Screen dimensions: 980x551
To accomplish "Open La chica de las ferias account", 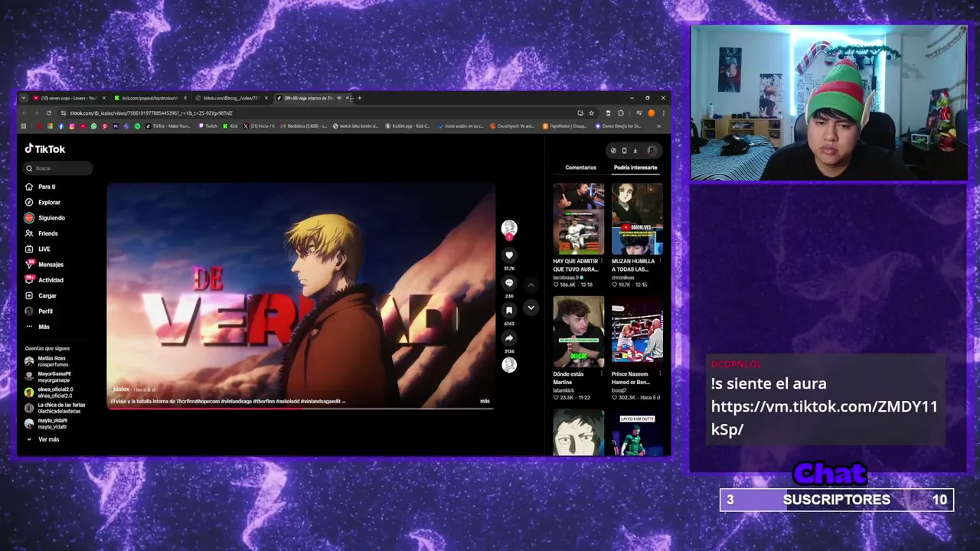I will (54, 408).
